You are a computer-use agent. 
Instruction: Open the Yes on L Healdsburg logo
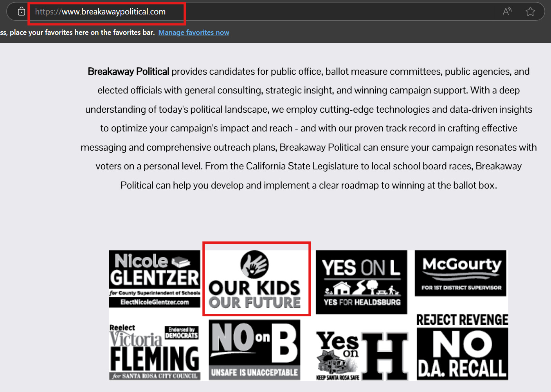tap(362, 282)
